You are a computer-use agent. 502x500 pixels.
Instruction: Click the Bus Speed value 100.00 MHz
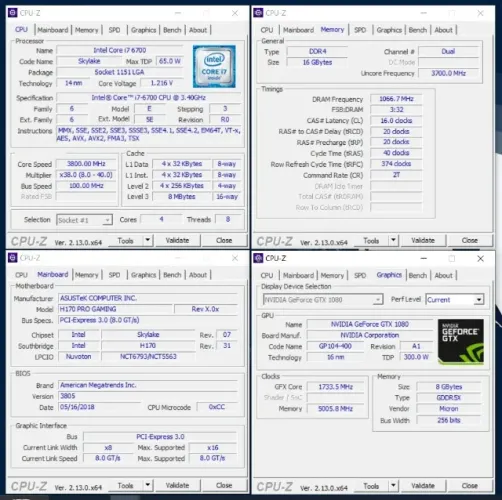coord(86,186)
